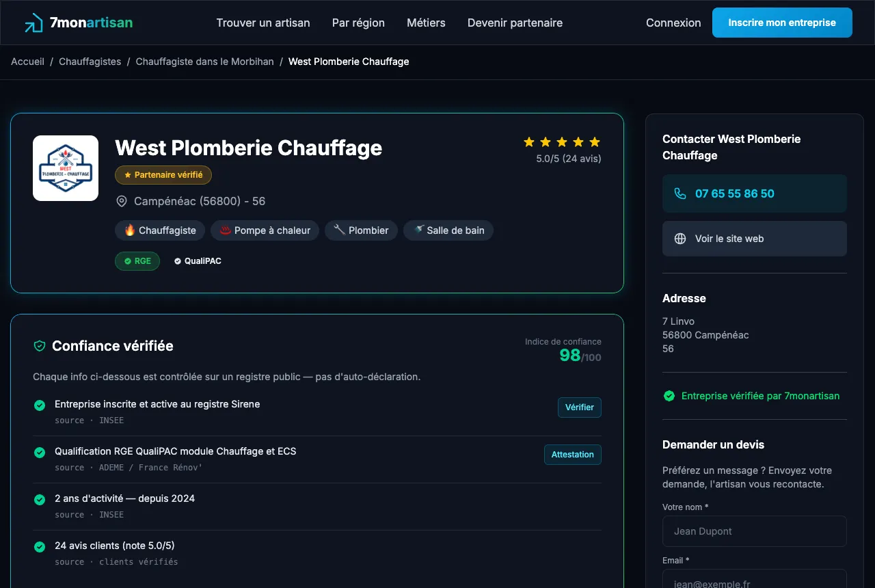Click the green check icon for registre Sirene
The height and width of the screenshot is (588, 875).
point(40,405)
